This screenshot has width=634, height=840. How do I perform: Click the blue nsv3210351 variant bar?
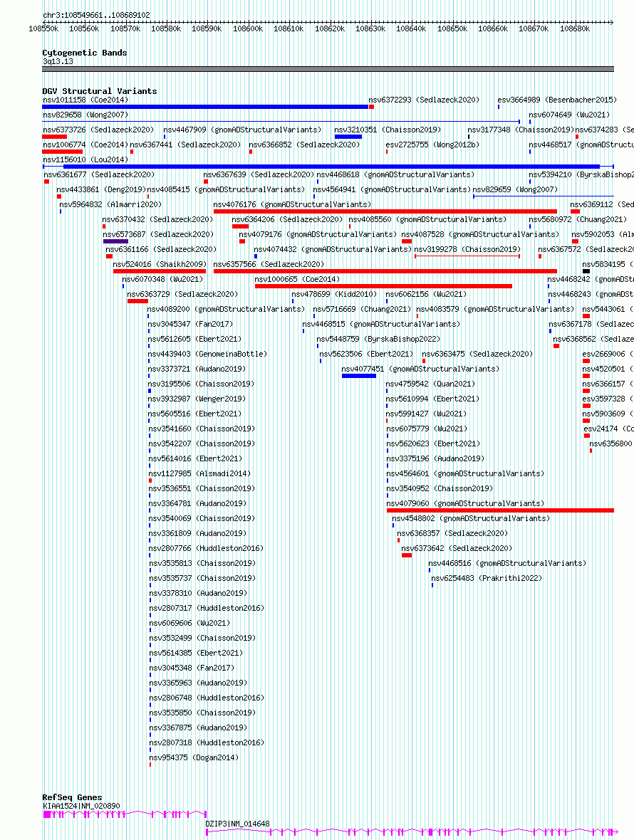click(348, 137)
